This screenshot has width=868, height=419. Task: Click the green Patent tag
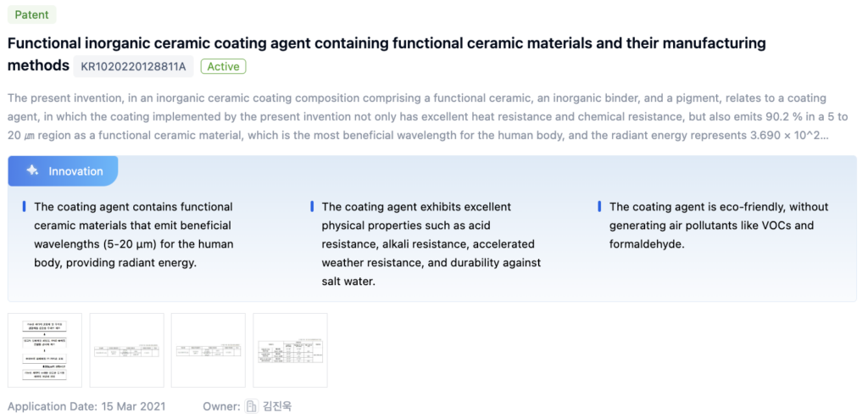pyautogui.click(x=31, y=14)
